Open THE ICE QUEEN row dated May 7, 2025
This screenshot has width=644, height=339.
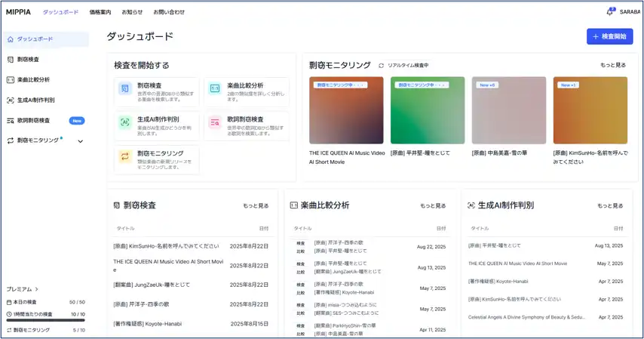click(x=545, y=263)
